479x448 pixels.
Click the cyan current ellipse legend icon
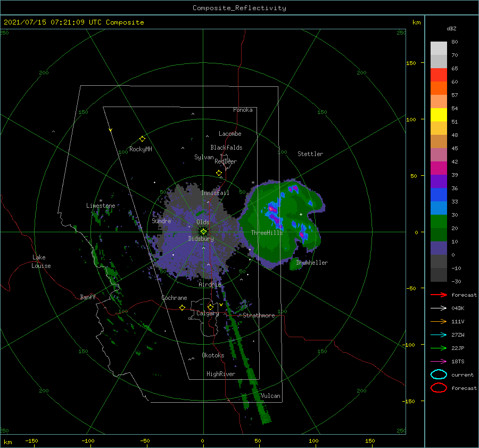[439, 374]
